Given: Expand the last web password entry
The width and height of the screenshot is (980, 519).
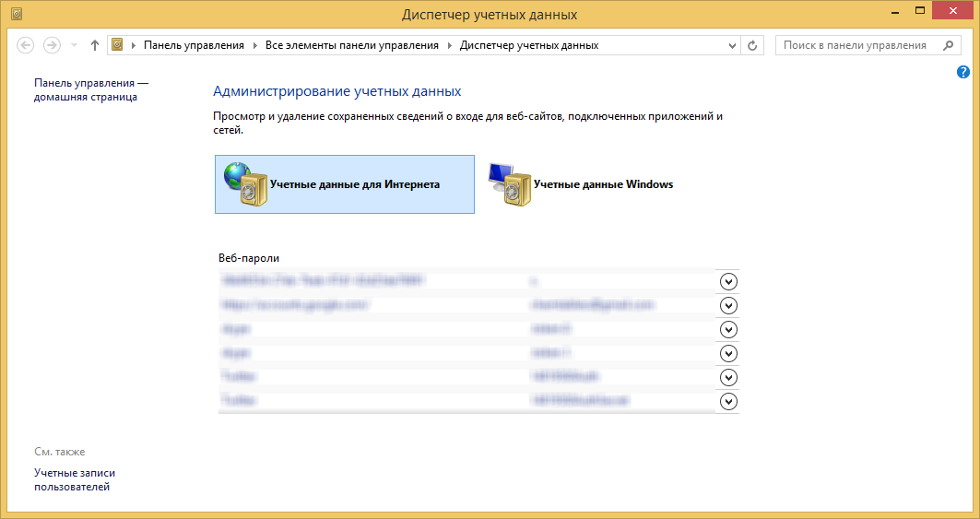Looking at the screenshot, I should pos(728,401).
